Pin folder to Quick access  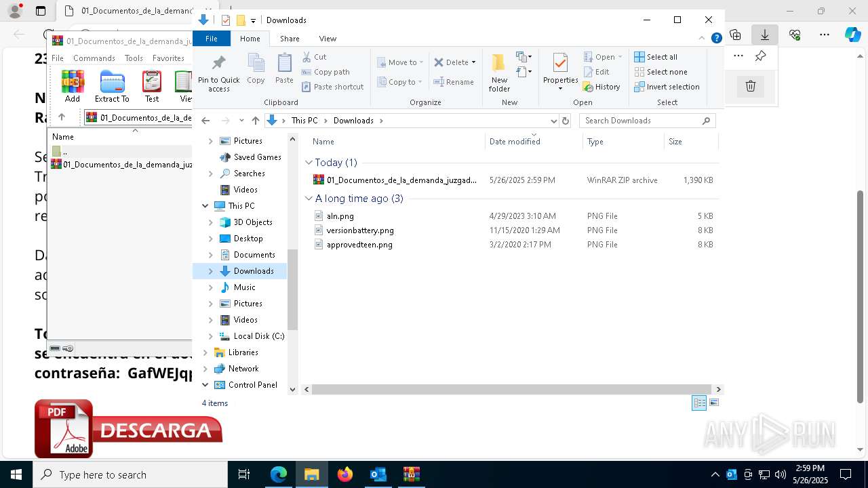(218, 73)
